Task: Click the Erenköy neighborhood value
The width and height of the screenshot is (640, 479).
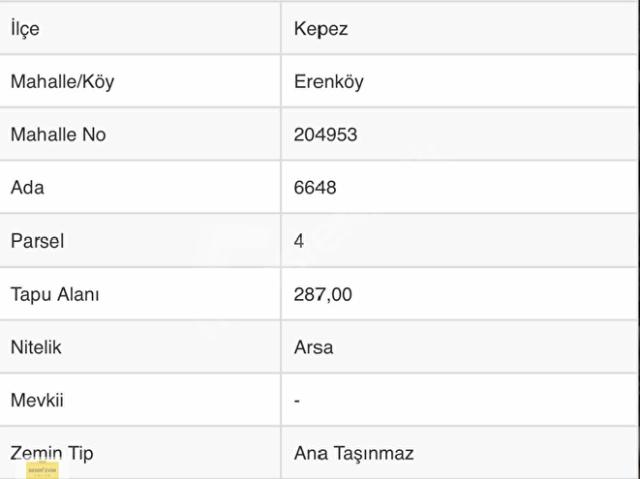Action: (328, 82)
